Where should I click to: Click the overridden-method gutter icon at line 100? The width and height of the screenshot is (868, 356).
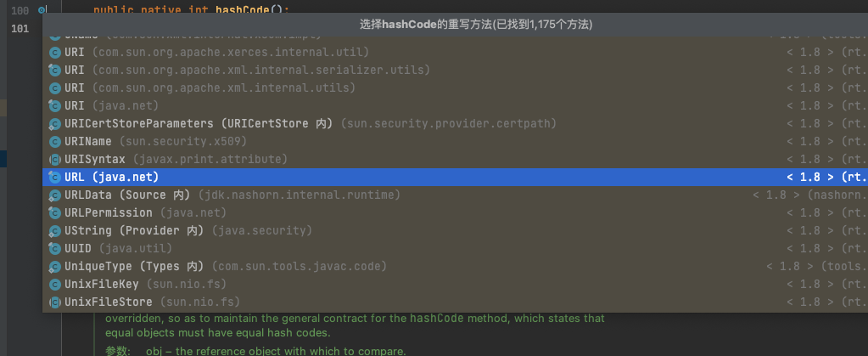pos(42,10)
